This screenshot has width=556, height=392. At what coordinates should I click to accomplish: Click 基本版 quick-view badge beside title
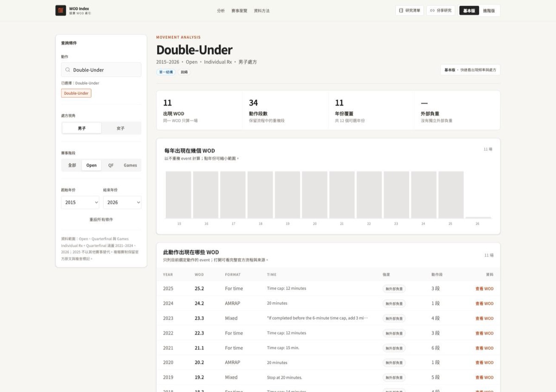(x=470, y=70)
